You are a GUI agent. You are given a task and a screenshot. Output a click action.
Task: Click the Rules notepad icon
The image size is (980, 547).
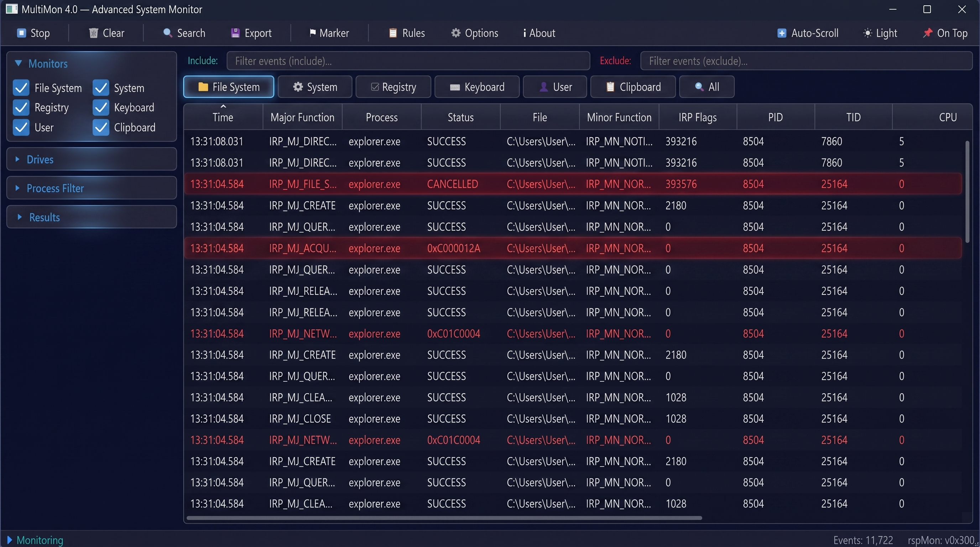(x=393, y=33)
